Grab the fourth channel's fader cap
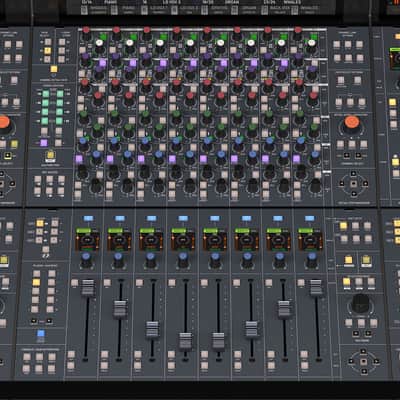400x400 pixels. pos(185,340)
